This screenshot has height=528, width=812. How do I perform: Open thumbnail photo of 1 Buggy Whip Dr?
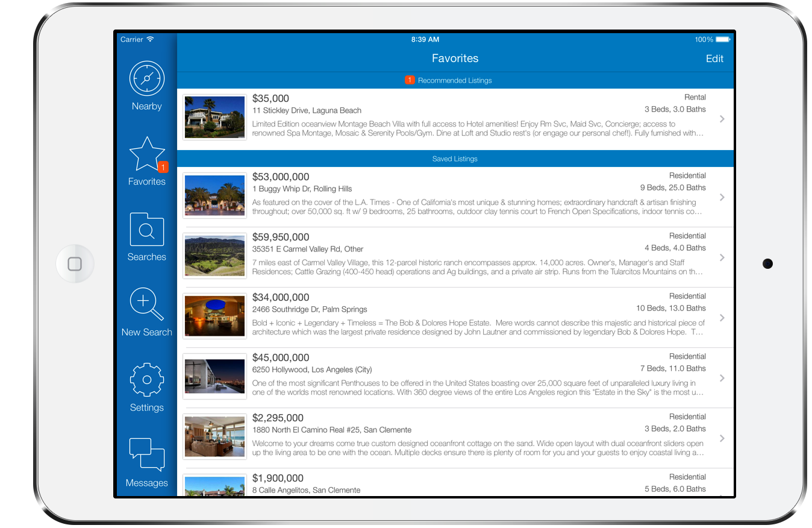(x=214, y=196)
